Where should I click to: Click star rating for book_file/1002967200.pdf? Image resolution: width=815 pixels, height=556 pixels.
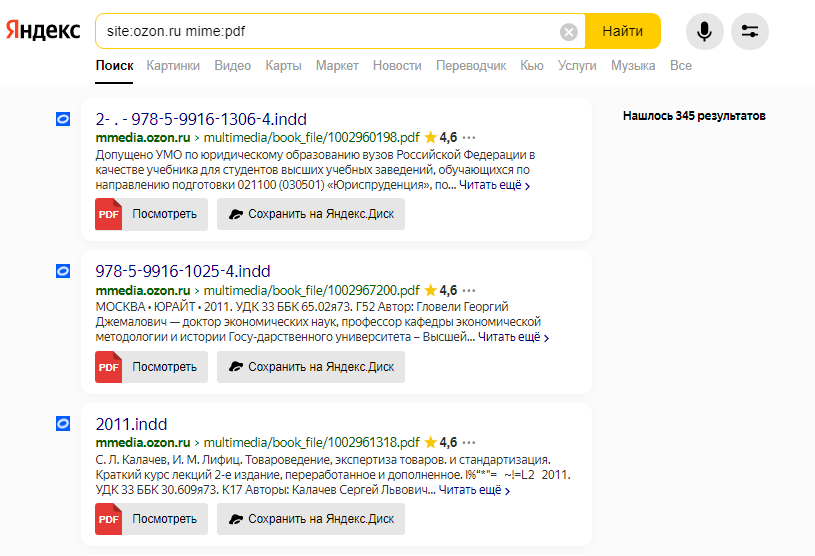click(x=441, y=290)
